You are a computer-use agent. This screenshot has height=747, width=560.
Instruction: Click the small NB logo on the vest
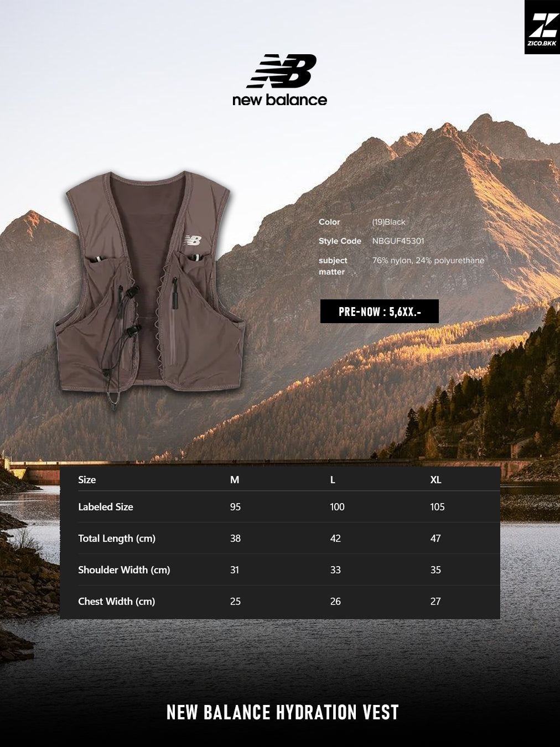[x=193, y=241]
